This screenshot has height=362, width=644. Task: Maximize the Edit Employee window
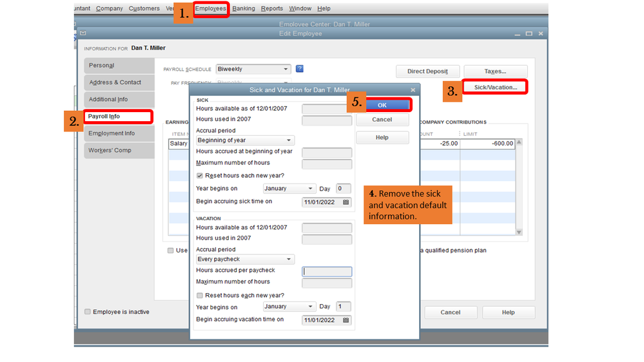529,33
